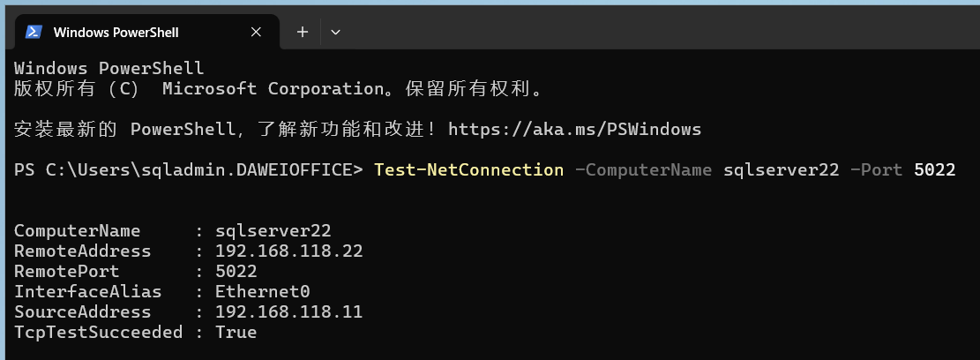The height and width of the screenshot is (360, 980).
Task: Click the -ComputerName parameter in the command
Action: (x=643, y=169)
